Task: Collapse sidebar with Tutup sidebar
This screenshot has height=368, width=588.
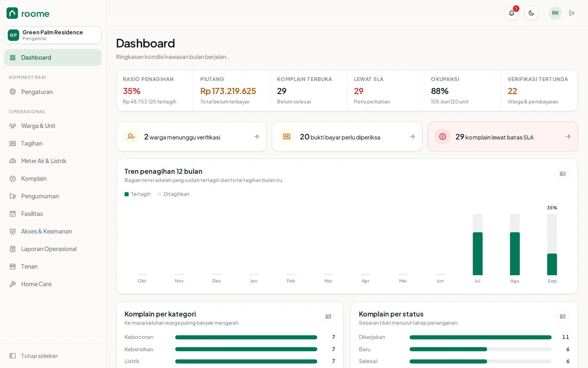Action: pyautogui.click(x=53, y=356)
